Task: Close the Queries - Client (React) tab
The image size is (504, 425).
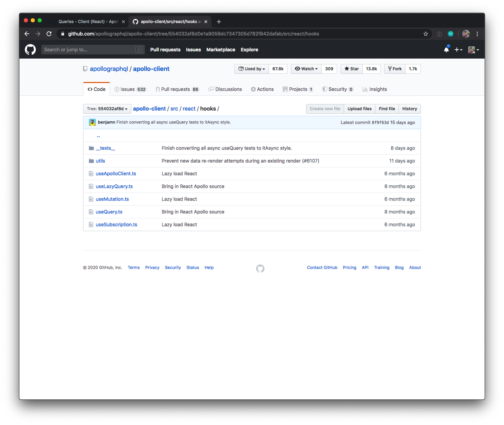Action: coord(123,22)
